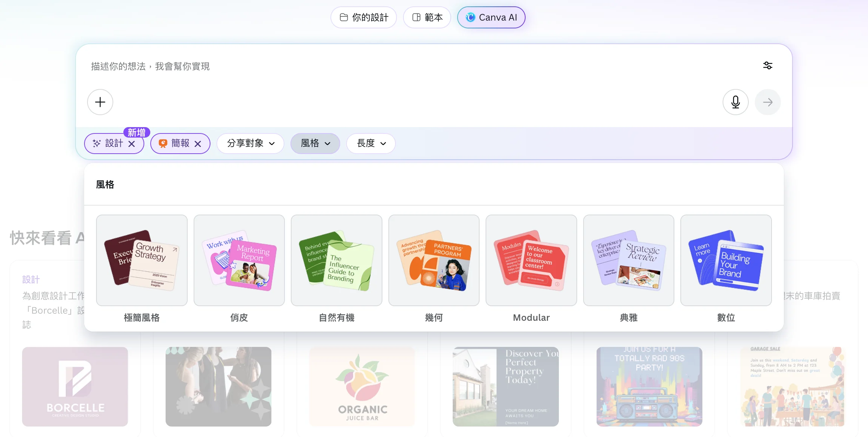This screenshot has width=868, height=437.
Task: Expand the 分享對象 dropdown
Action: tap(250, 144)
